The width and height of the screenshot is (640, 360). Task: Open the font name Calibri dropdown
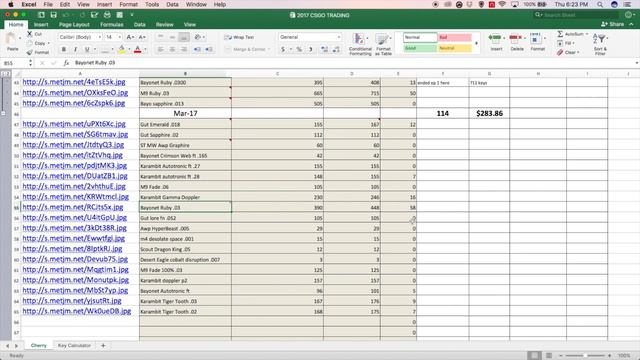pos(99,37)
